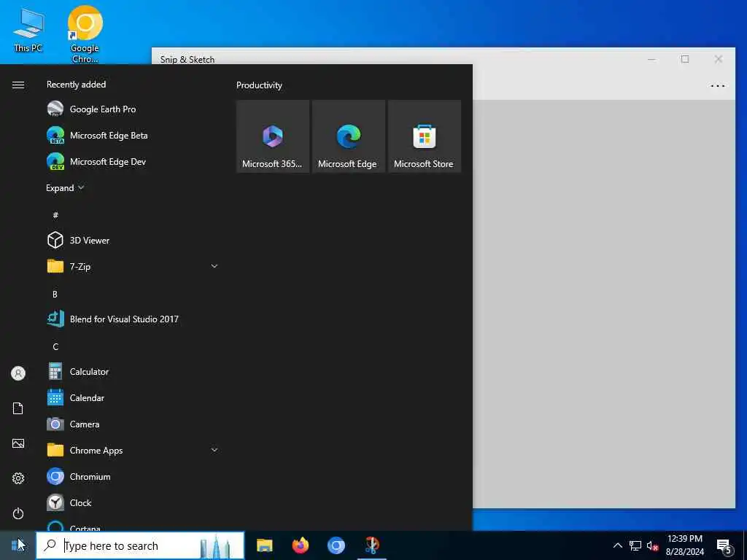Open the Microsoft 365 tile
Screen dimensions: 747x560
(x=273, y=136)
